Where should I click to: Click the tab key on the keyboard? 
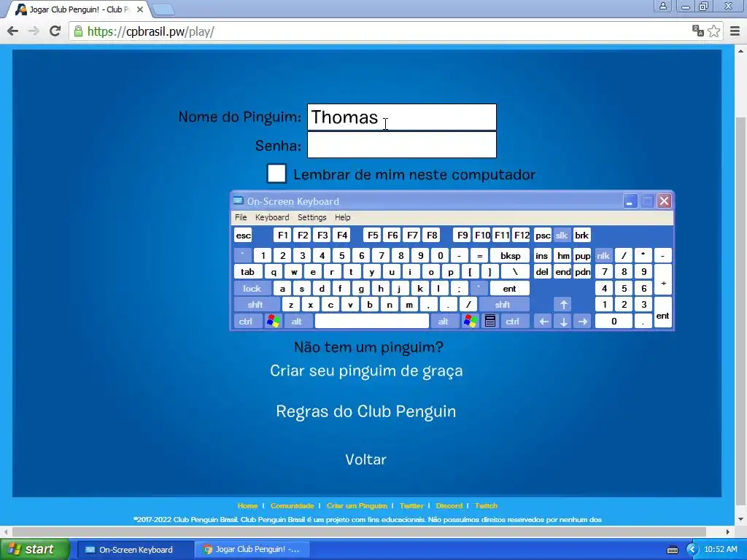(x=248, y=272)
